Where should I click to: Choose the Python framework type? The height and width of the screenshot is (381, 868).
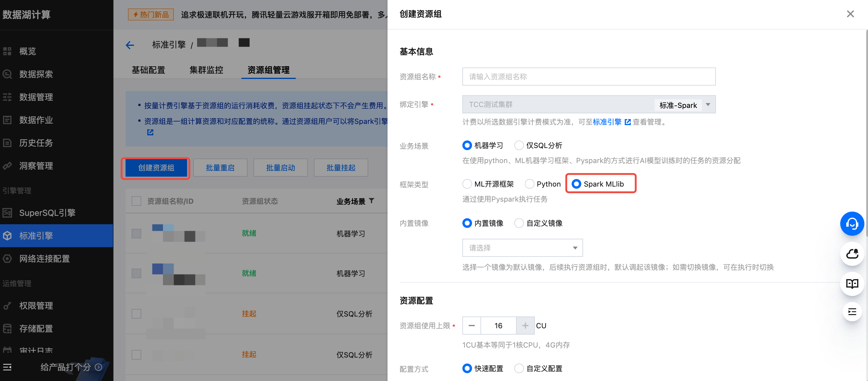(x=529, y=184)
